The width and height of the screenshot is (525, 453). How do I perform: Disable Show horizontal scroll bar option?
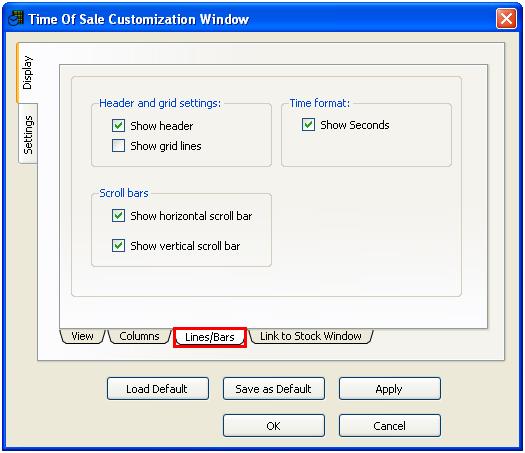pyautogui.click(x=119, y=216)
